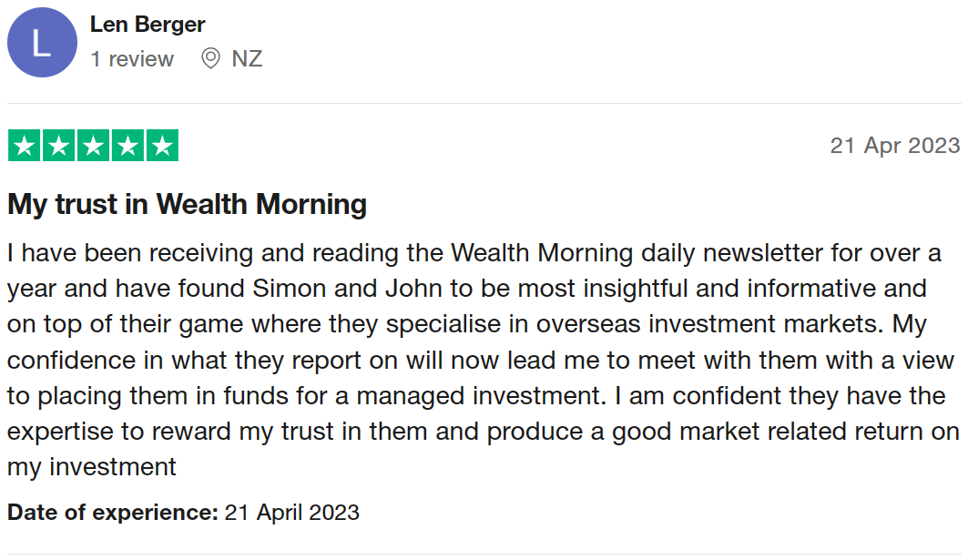
Task: Select the first green rating star
Action: 24,145
